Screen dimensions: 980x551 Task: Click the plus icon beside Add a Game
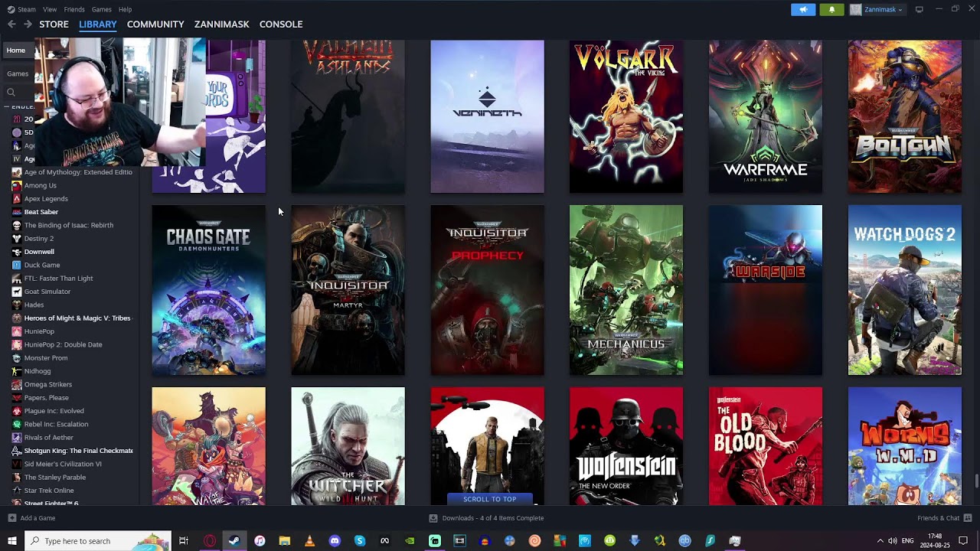(11, 518)
